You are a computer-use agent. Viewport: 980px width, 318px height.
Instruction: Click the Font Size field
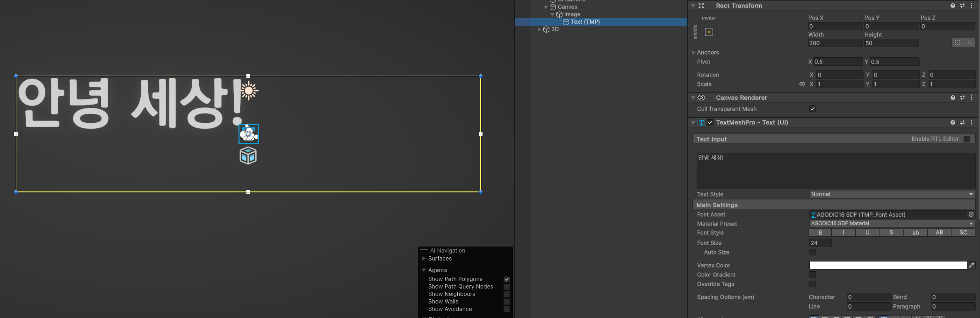coord(820,243)
